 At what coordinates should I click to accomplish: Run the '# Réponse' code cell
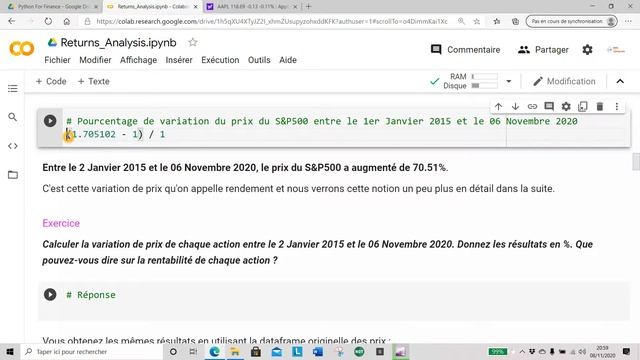point(50,294)
